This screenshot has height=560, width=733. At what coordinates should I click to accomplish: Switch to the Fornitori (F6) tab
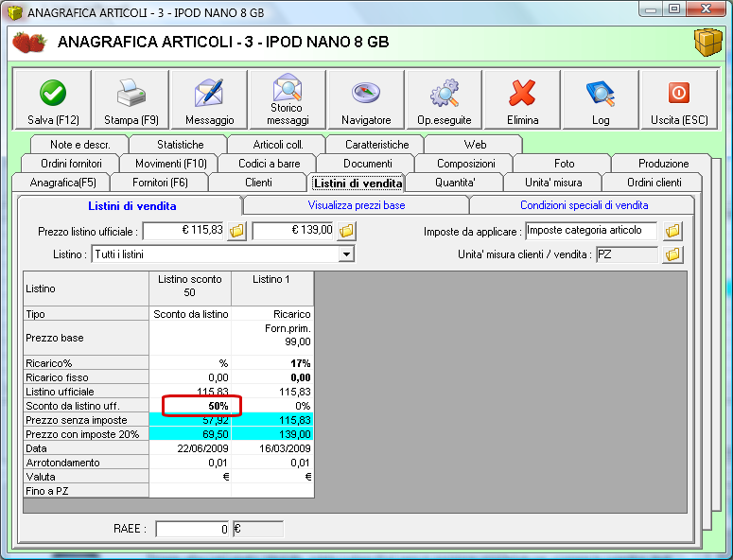click(160, 183)
